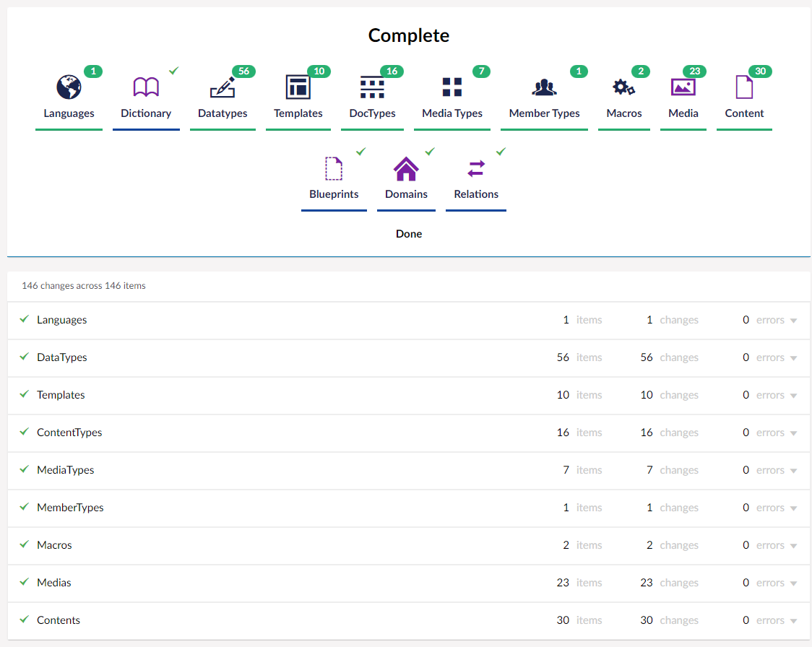Click the Done button

point(408,233)
